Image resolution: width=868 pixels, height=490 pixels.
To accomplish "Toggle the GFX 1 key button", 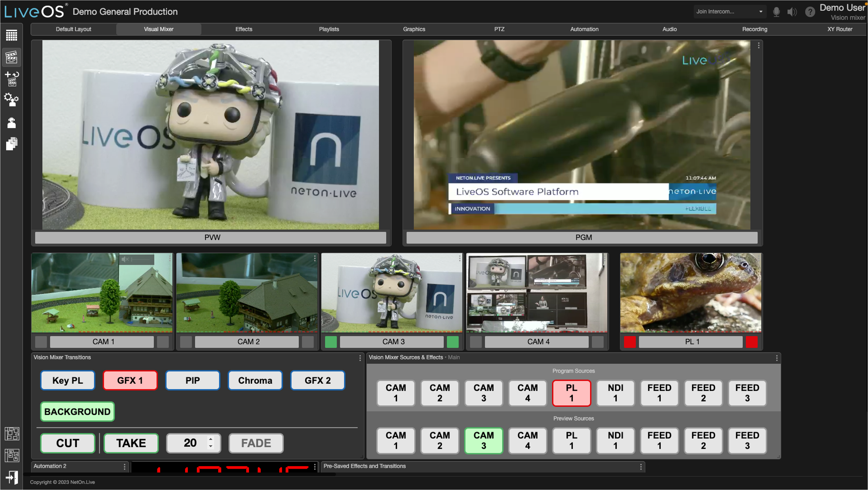I will (130, 380).
